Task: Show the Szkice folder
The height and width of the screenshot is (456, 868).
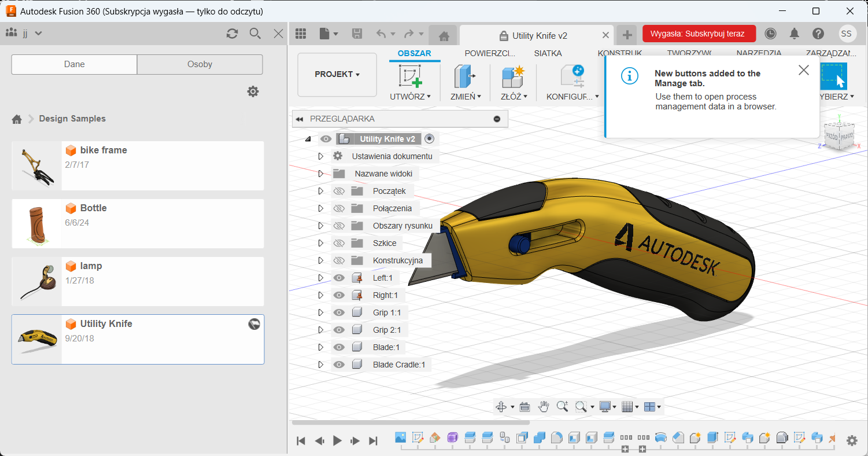Action: click(x=339, y=243)
